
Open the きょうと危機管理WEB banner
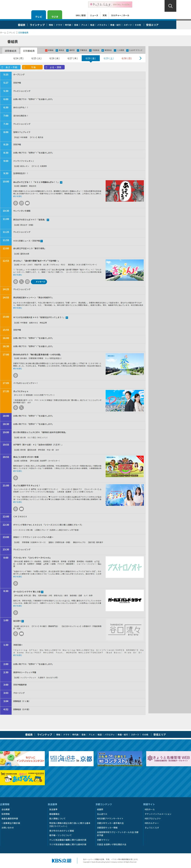point(168,759)
